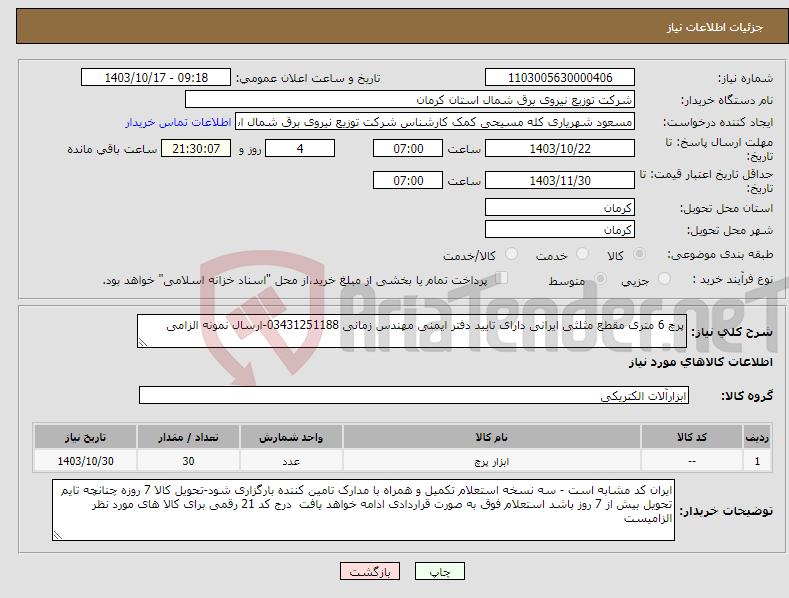Image resolution: width=789 pixels, height=598 pixels.
Task: Click the کد کالا column header
Action: coord(692,437)
